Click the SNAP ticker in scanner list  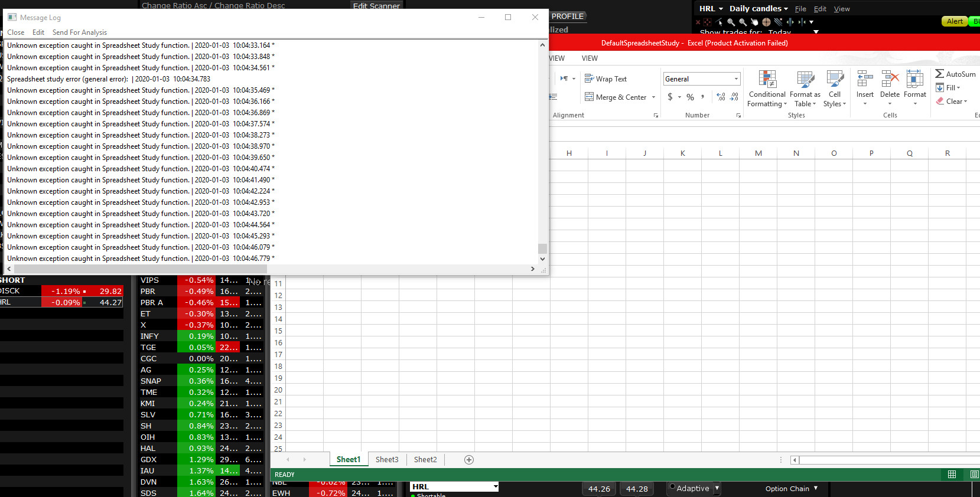(x=151, y=381)
